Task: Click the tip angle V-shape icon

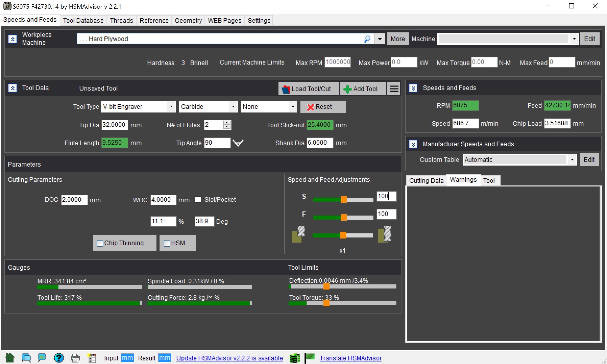Action: click(238, 143)
